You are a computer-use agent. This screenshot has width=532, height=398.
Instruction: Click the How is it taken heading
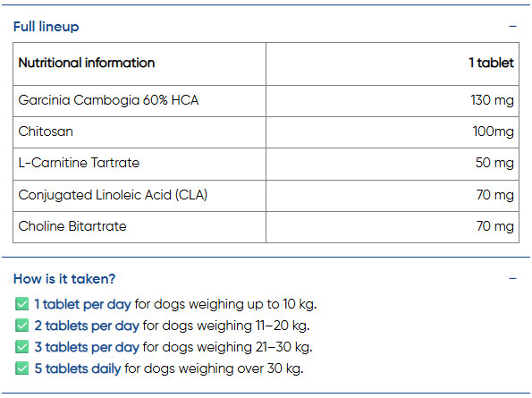(x=64, y=278)
